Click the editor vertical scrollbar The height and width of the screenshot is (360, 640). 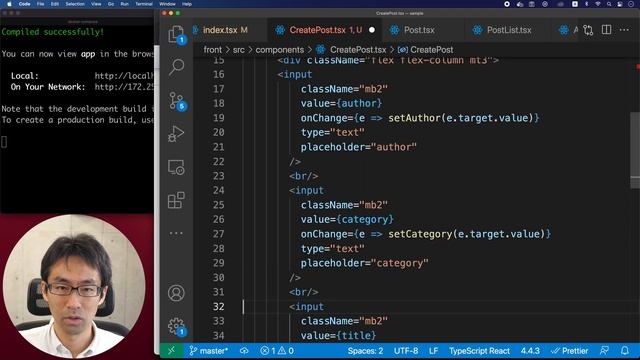pyautogui.click(x=635, y=151)
